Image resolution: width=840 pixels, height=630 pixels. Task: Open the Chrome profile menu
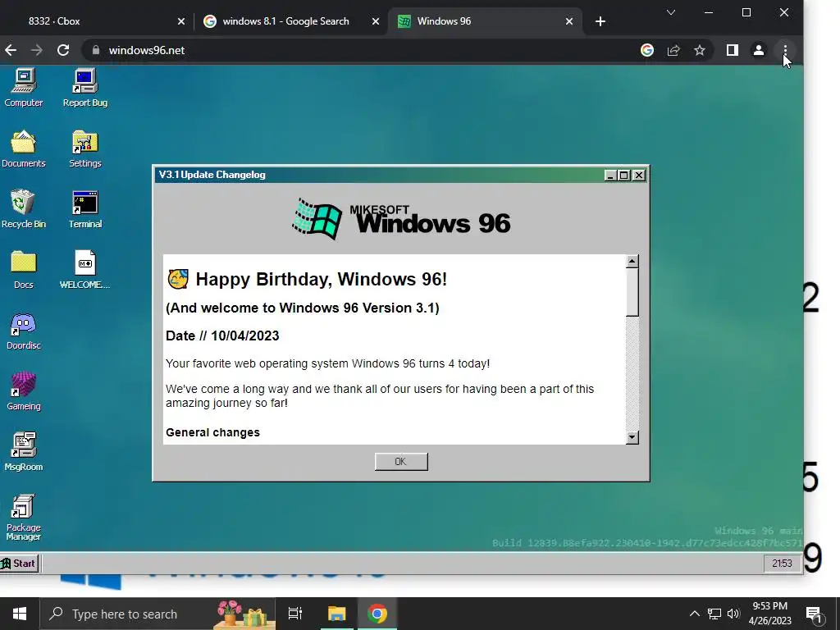point(759,50)
